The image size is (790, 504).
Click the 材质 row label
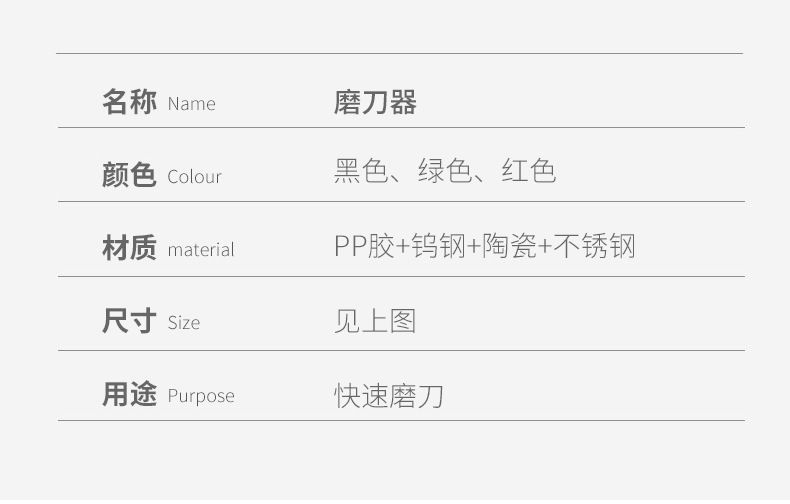[129, 248]
